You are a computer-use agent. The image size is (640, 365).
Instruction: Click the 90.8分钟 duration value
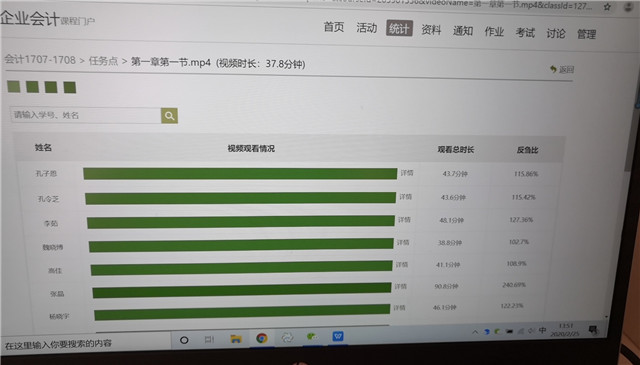point(446,287)
